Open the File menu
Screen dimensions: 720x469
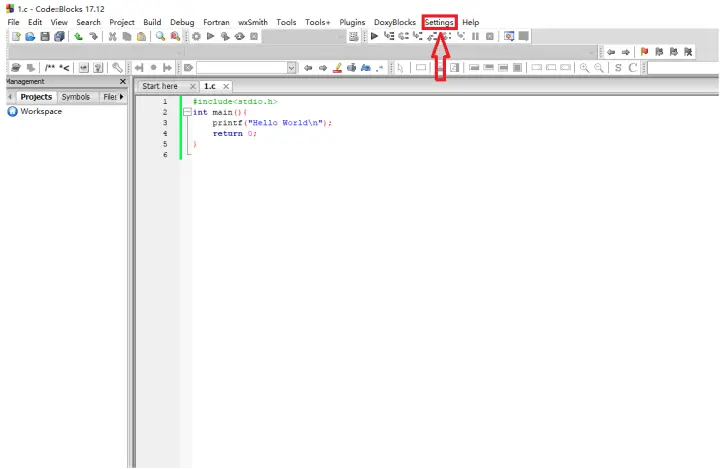[13, 22]
